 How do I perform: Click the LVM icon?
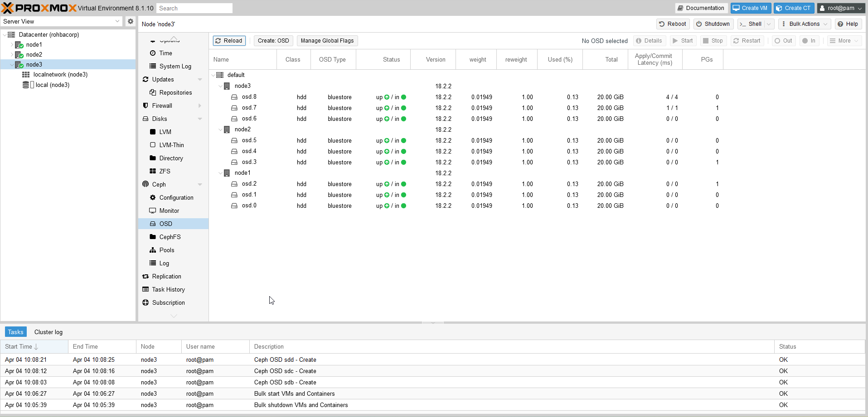click(x=153, y=132)
